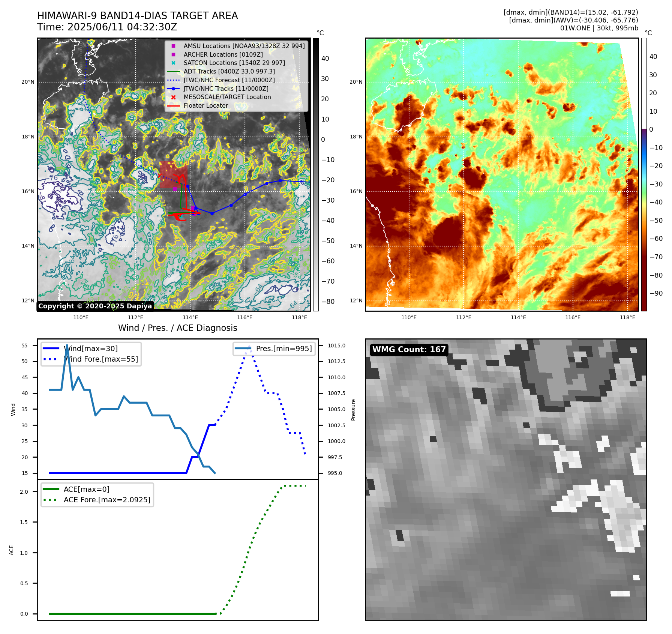The image size is (672, 634).
Task: Click the 55 tick on the Wind axis
Action: pyautogui.click(x=25, y=346)
